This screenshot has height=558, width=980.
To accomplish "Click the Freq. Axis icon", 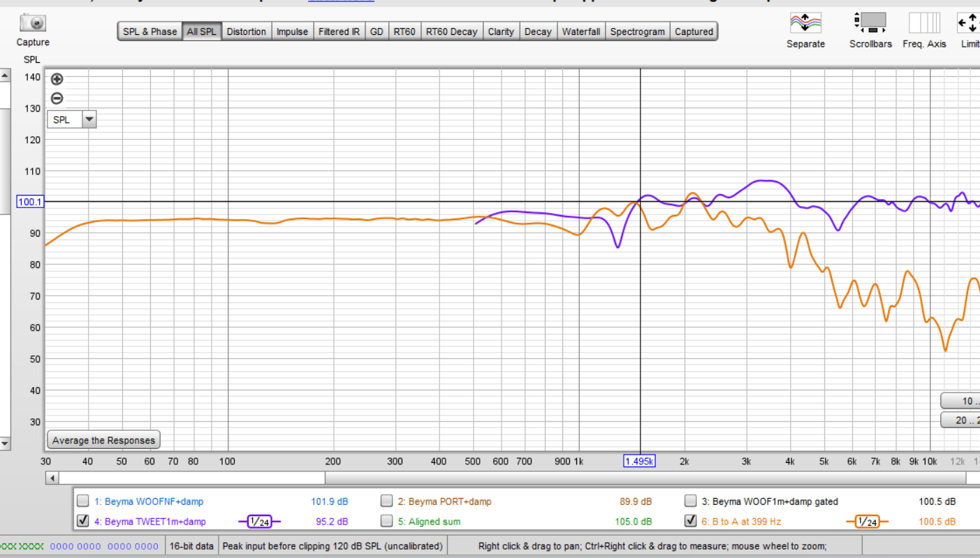I will pos(924,23).
